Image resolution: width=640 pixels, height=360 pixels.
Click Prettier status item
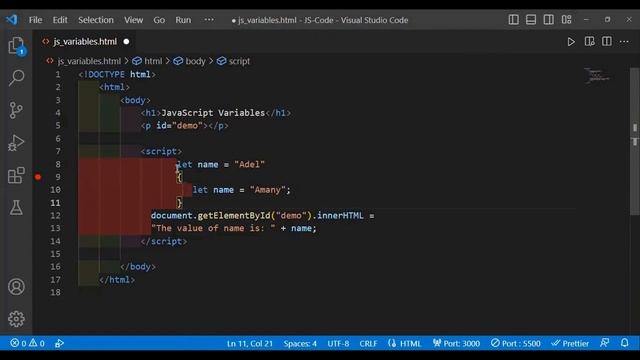click(x=570, y=344)
